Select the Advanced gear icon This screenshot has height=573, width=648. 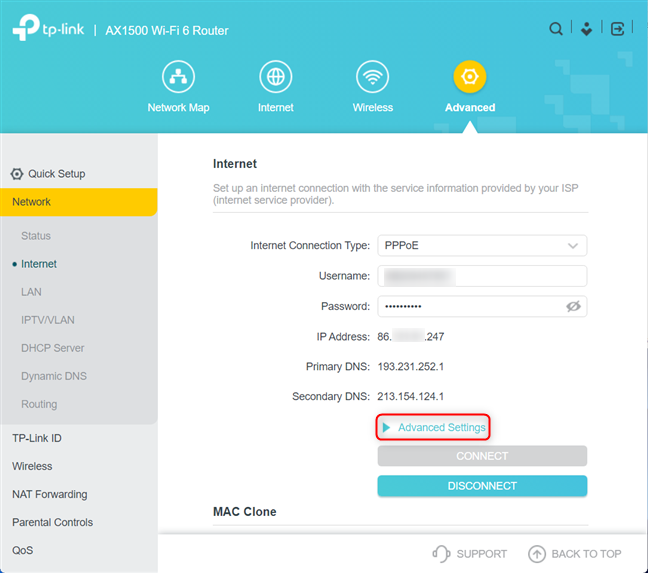(469, 76)
